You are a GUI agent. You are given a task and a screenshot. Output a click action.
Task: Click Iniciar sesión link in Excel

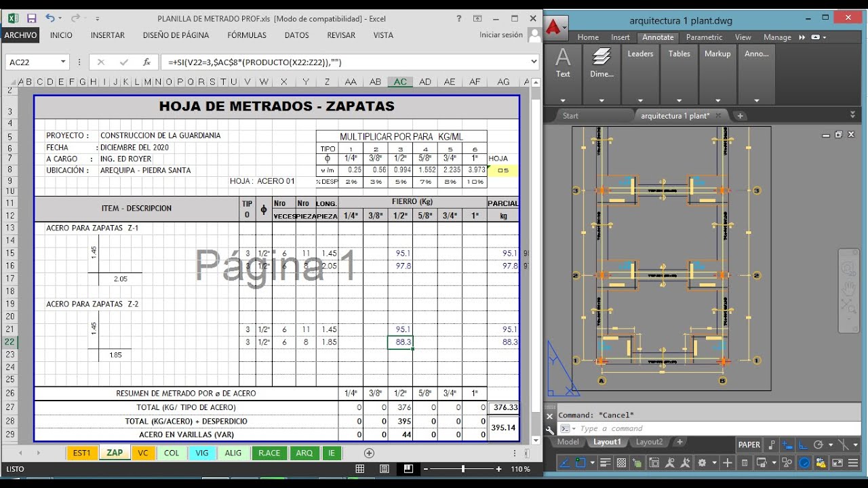pos(501,35)
